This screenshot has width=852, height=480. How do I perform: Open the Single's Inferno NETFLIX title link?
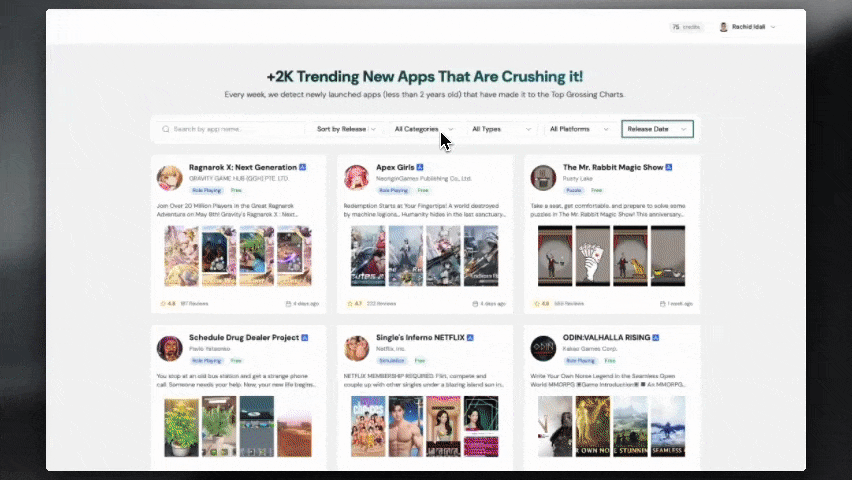tap(421, 338)
